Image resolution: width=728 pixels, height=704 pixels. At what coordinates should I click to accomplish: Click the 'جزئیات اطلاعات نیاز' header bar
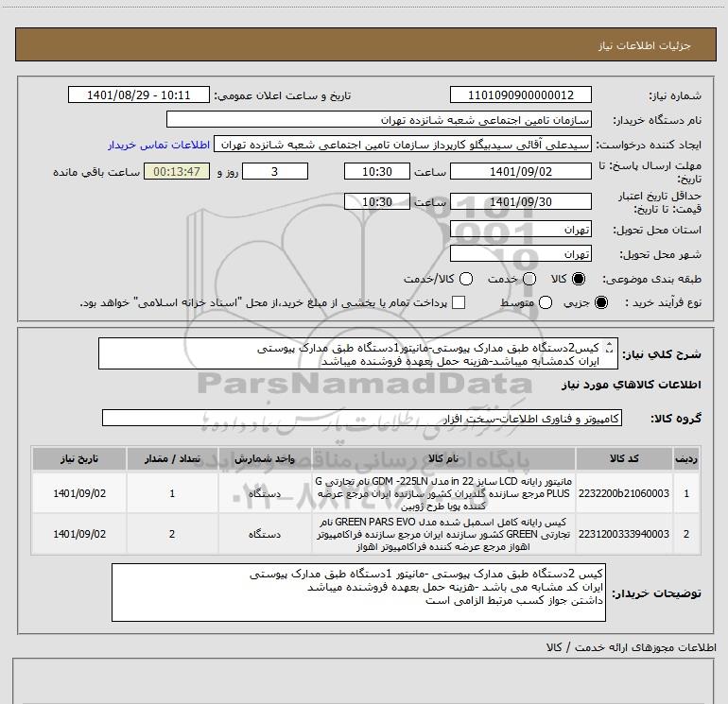pos(366,44)
